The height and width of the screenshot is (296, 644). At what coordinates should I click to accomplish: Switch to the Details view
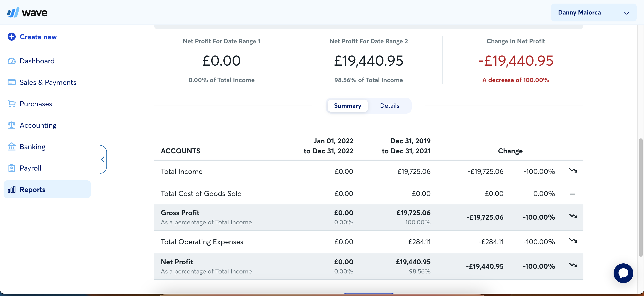pos(389,106)
